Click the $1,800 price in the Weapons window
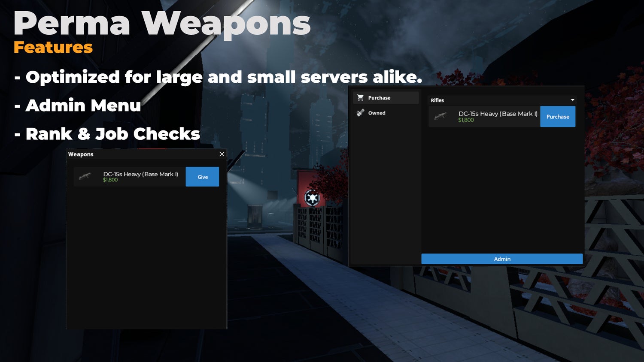 [x=110, y=180]
